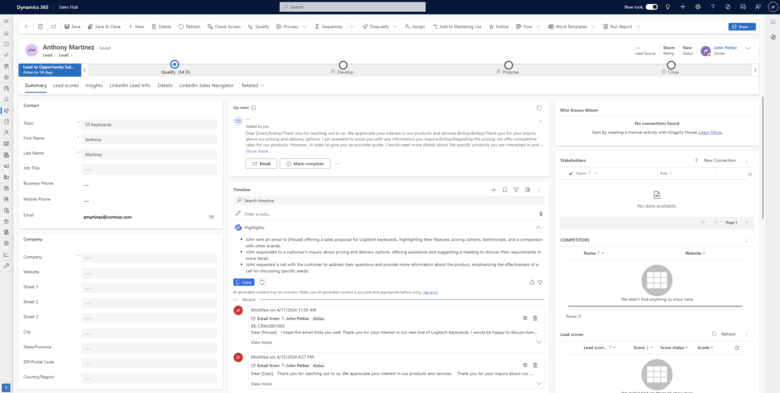
Task: Click the Save icon button in command bar
Action: [x=72, y=27]
